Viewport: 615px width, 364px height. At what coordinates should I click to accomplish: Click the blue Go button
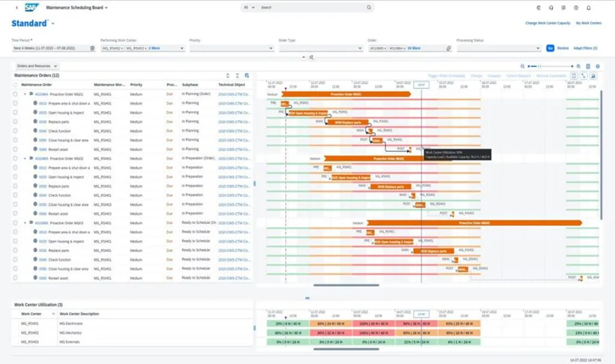(x=550, y=48)
